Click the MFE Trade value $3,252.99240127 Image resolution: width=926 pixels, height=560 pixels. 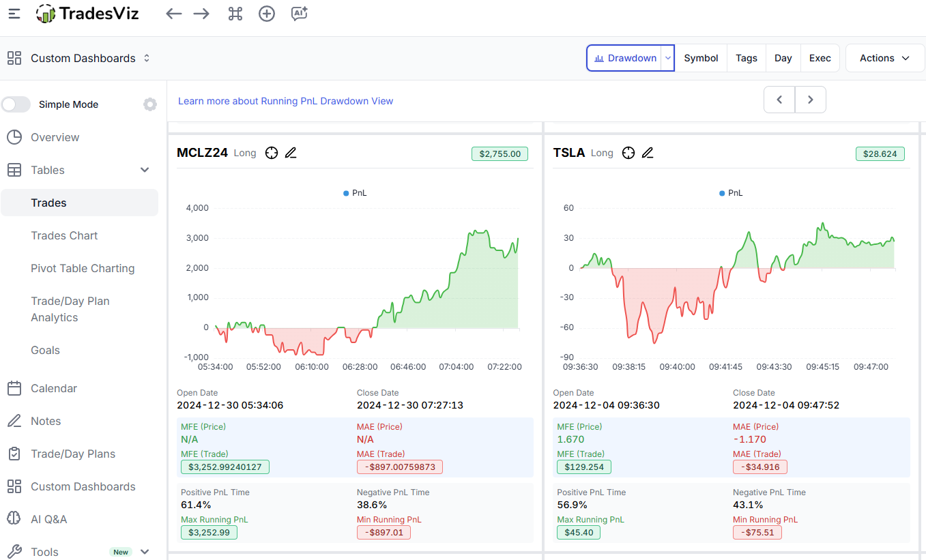pos(225,467)
